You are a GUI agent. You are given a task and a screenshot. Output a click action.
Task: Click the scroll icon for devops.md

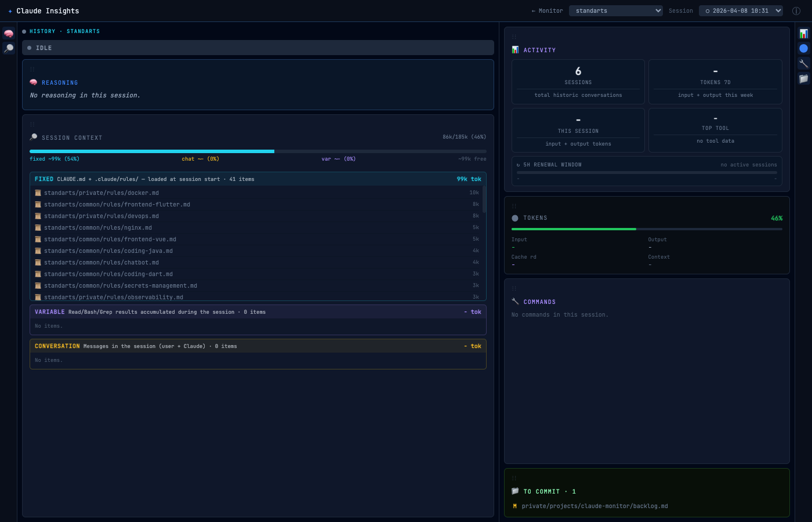pos(38,216)
